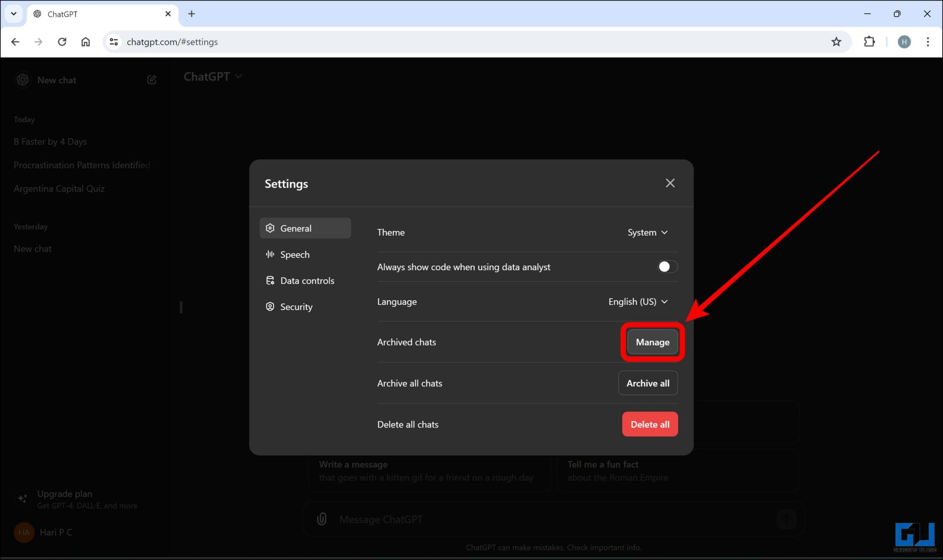The width and height of the screenshot is (943, 560).
Task: Toggle Always show code when using data analyst
Action: (x=667, y=266)
